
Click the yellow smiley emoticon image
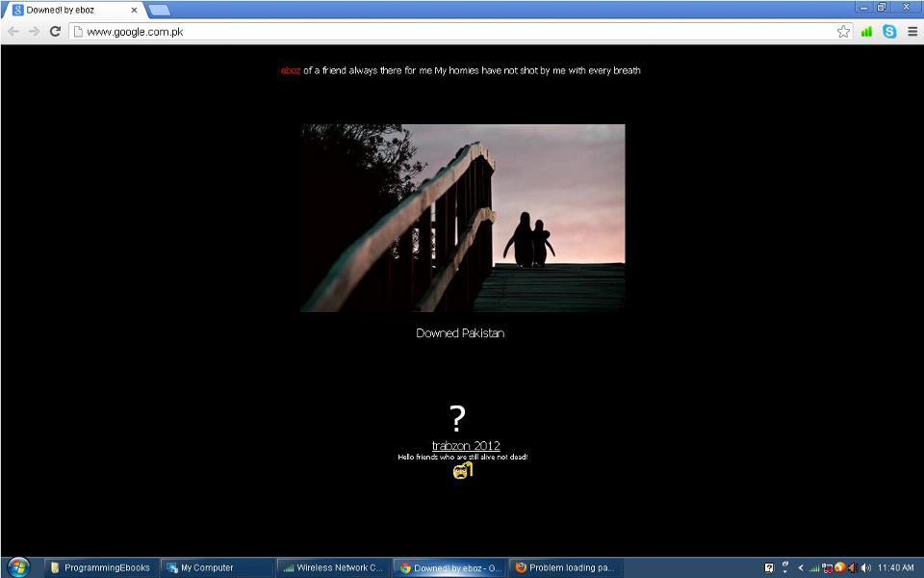pos(463,470)
